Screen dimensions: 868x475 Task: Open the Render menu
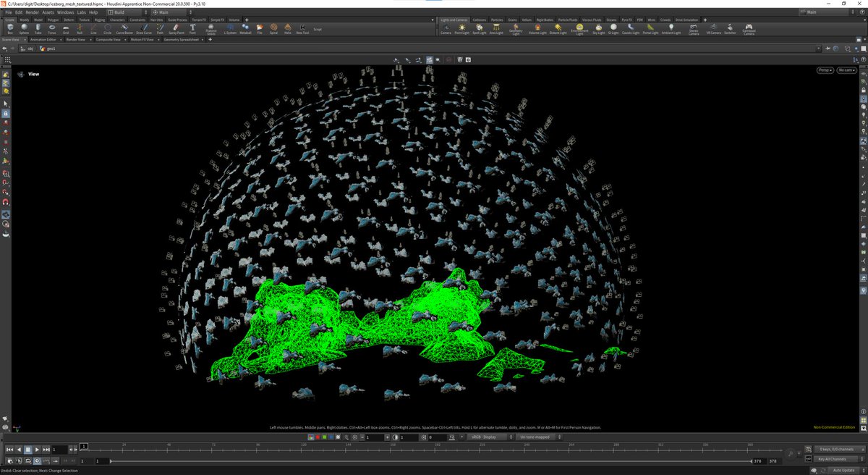tap(32, 12)
